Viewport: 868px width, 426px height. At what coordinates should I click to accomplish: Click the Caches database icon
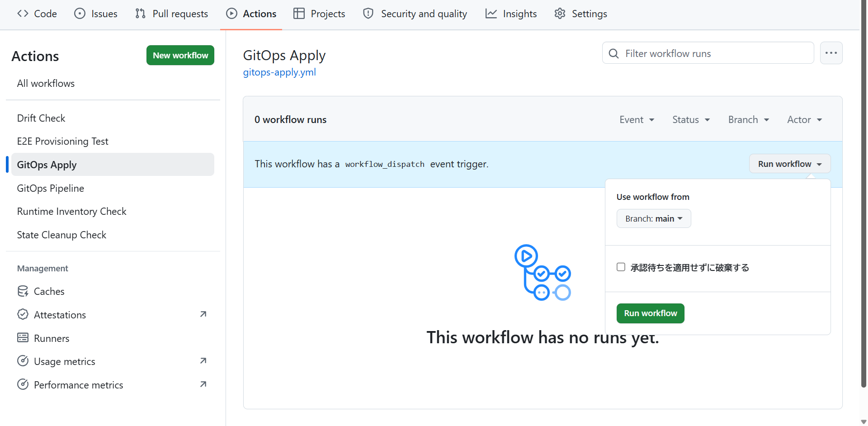coord(23,291)
